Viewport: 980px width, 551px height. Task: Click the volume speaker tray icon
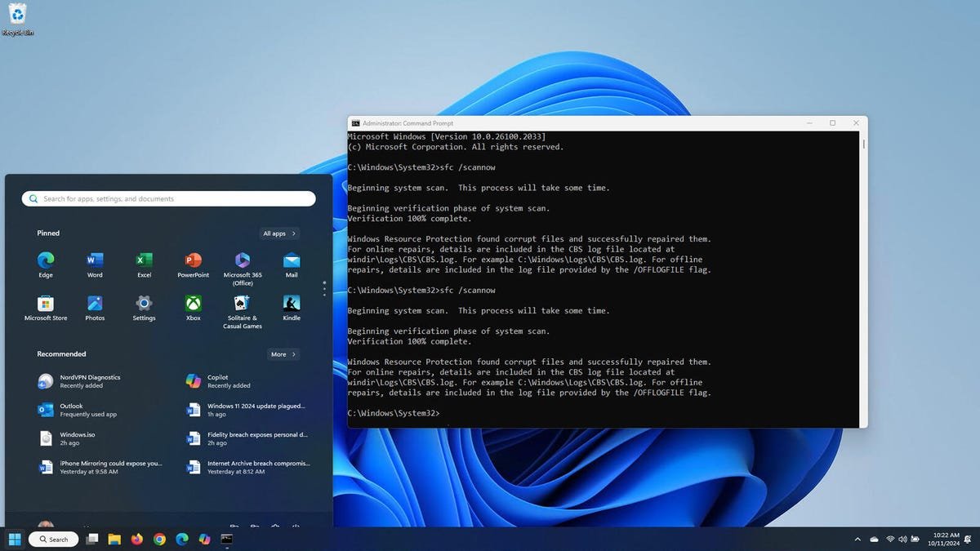tap(902, 540)
